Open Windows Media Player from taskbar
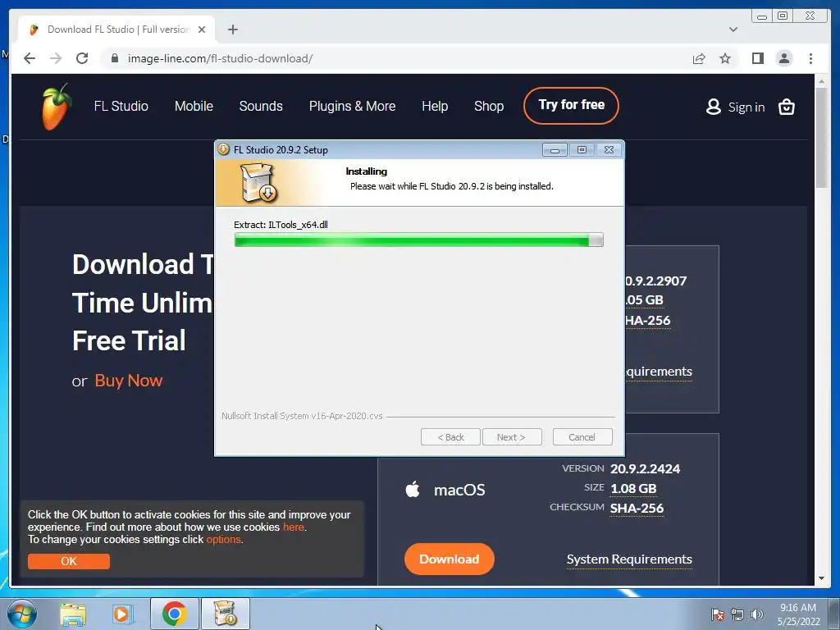The image size is (840, 630). click(x=122, y=614)
